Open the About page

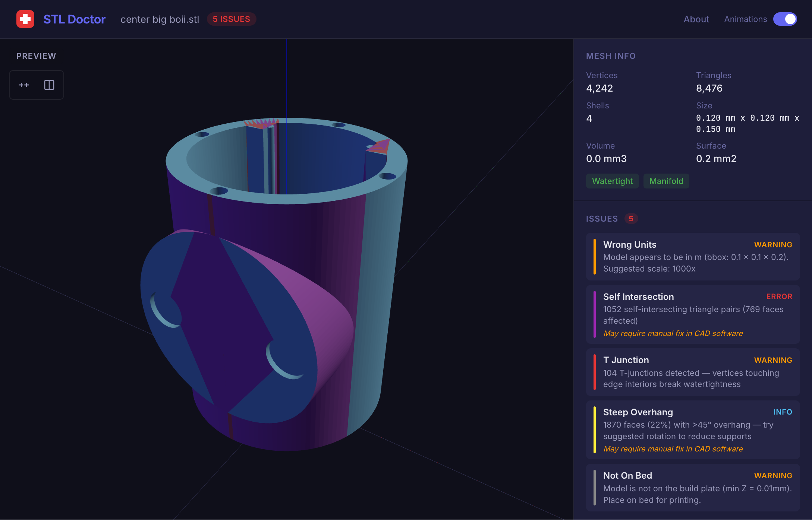click(x=696, y=19)
